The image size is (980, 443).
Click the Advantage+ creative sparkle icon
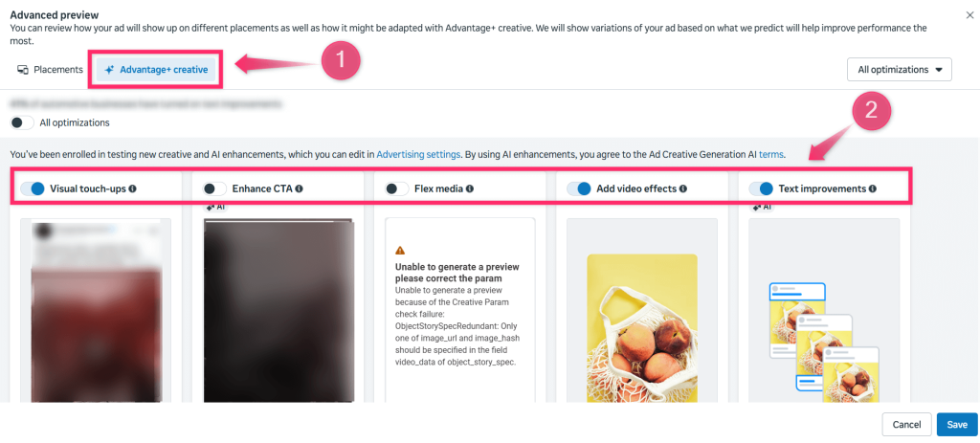point(109,70)
